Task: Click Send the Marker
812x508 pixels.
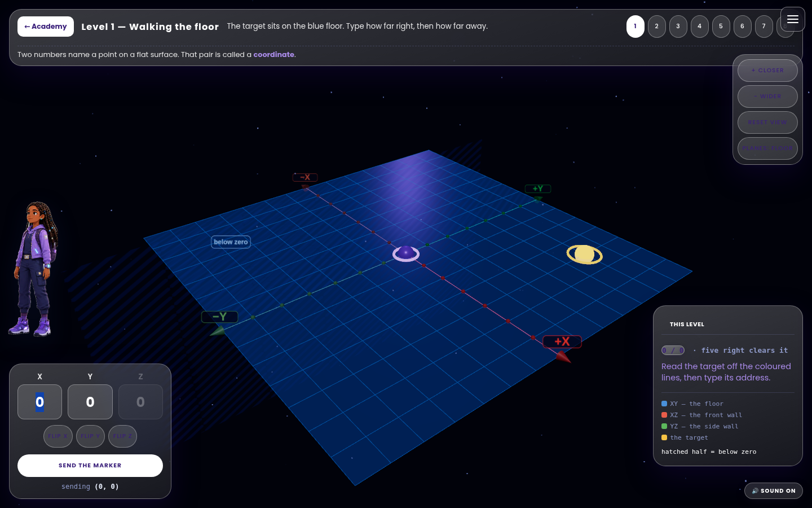Action: (90, 466)
